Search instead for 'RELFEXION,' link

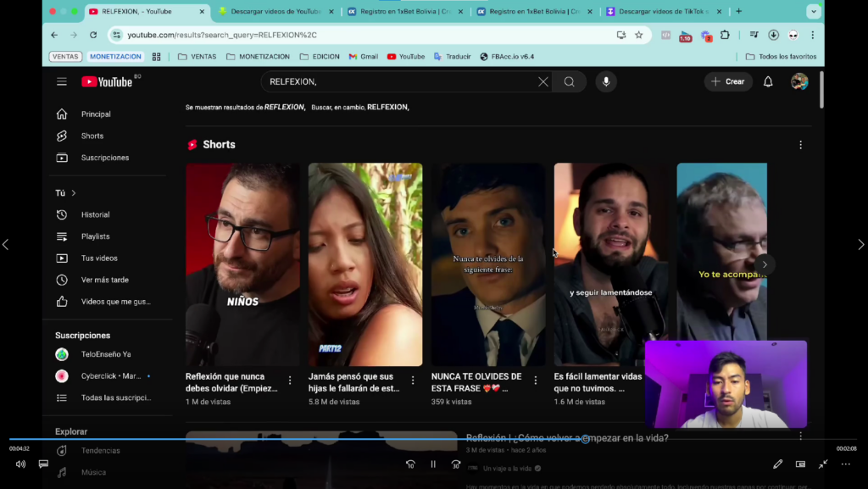coord(388,108)
